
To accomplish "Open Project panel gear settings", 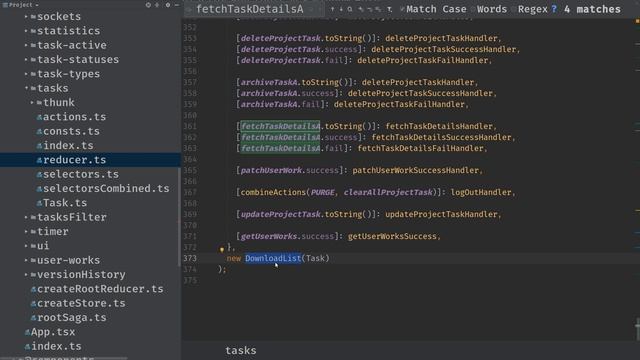I will click(168, 5).
